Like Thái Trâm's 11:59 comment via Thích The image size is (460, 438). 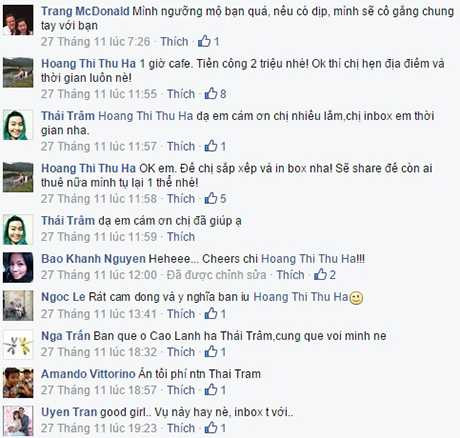[181, 237]
